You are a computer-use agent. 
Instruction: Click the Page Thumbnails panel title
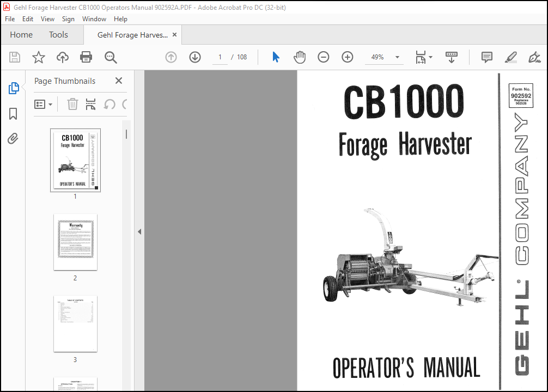click(65, 81)
